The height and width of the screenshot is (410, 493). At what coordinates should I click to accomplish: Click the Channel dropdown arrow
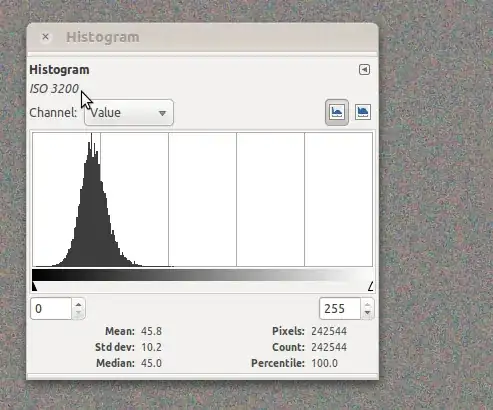point(162,113)
